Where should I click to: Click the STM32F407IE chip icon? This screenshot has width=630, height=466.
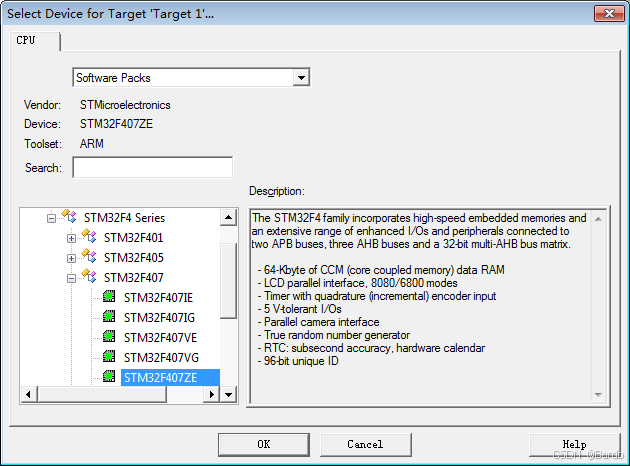pos(109,296)
